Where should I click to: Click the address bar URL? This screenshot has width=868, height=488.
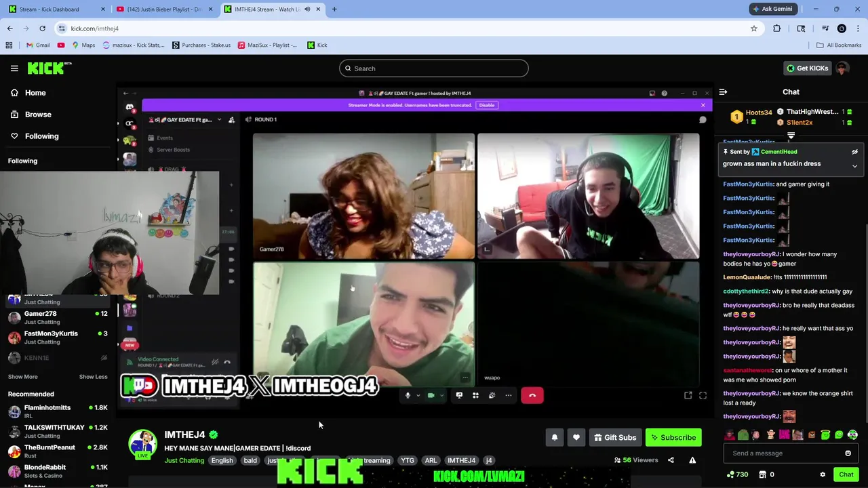tap(94, 28)
